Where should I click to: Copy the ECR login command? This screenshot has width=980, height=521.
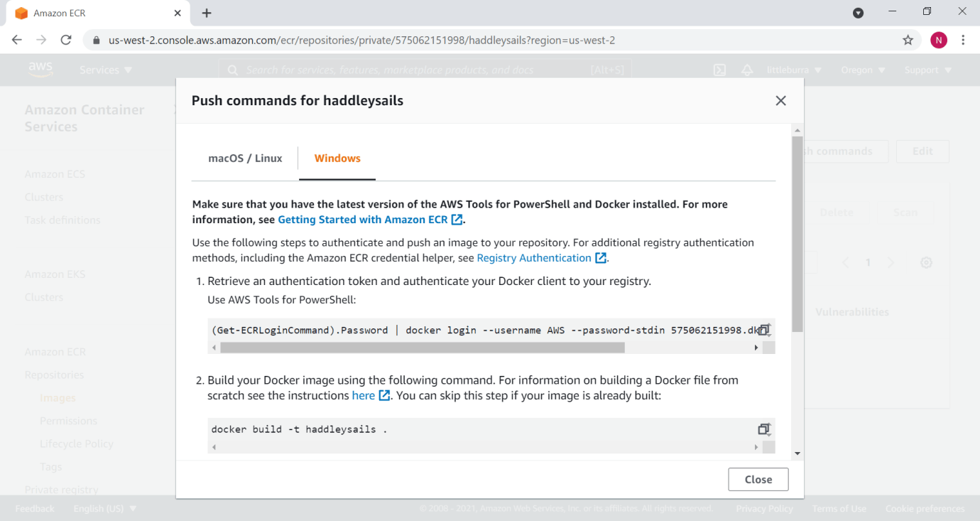point(764,330)
